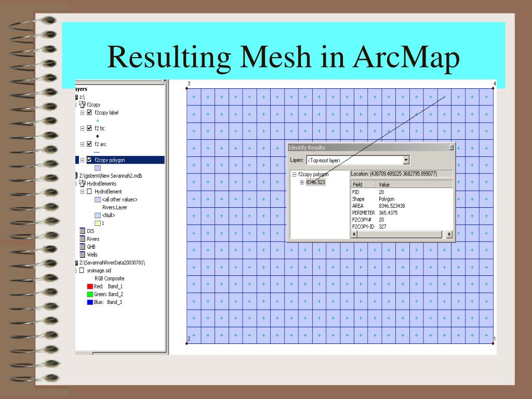Select srsimage.sid layer name
The image size is (532, 399).
99,270
